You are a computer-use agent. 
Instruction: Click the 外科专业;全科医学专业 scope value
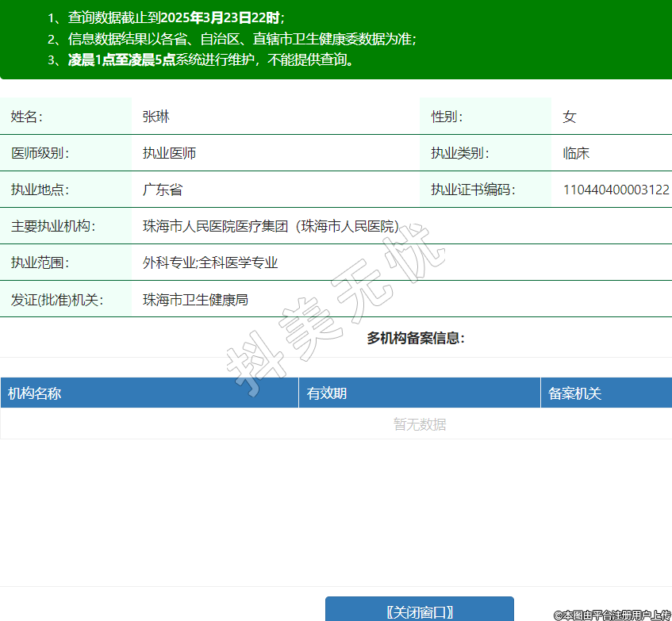point(210,263)
